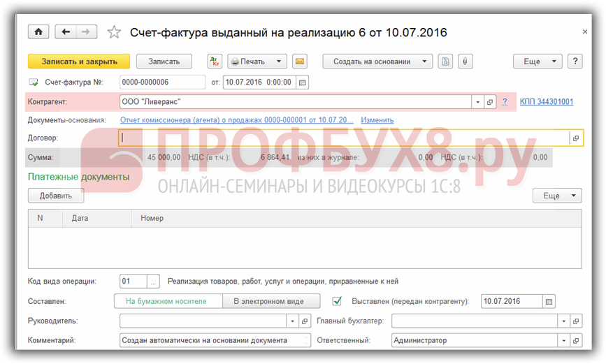This screenshot has height=364, width=606.
Task: Open the document report icon
Action: tap(445, 61)
